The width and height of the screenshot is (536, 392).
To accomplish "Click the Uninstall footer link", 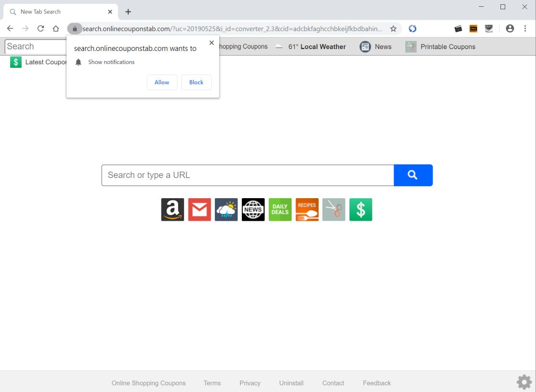I will pos(291,383).
